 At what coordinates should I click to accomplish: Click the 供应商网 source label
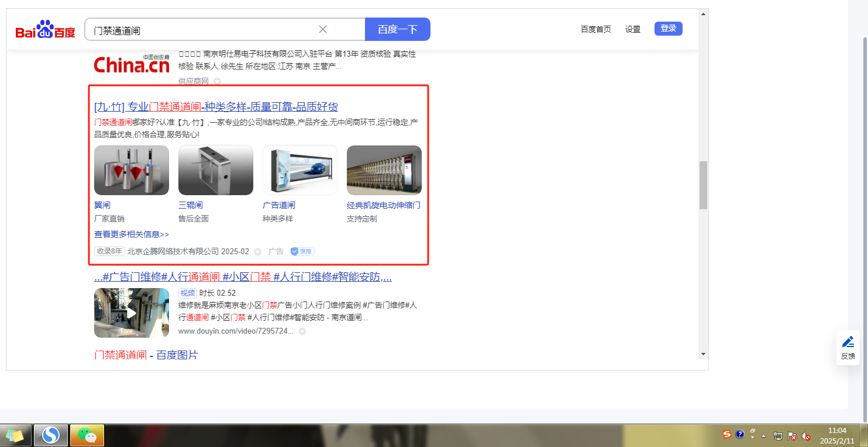(x=194, y=81)
